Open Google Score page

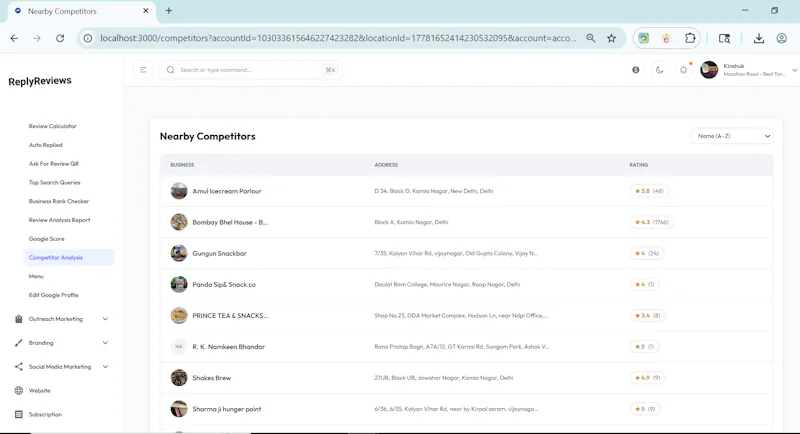point(46,239)
